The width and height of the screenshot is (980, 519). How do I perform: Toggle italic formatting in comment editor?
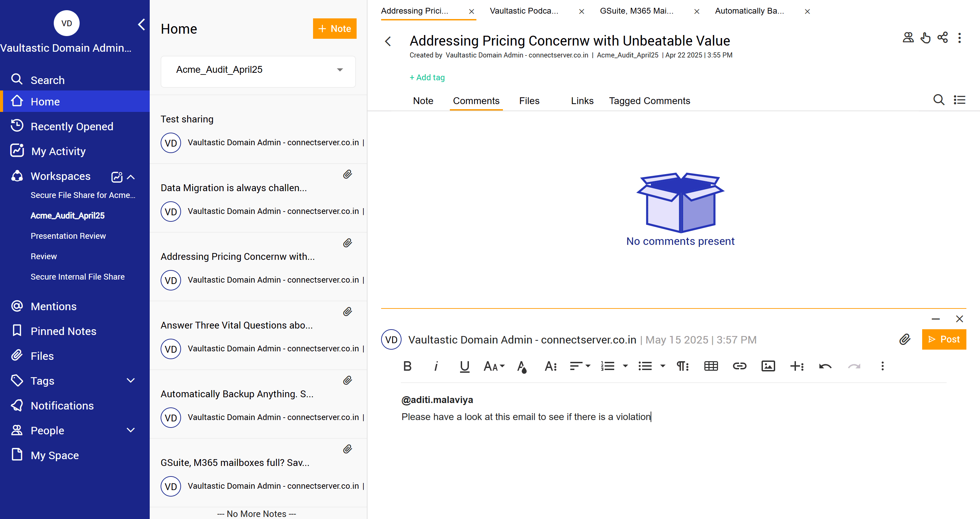pyautogui.click(x=436, y=366)
